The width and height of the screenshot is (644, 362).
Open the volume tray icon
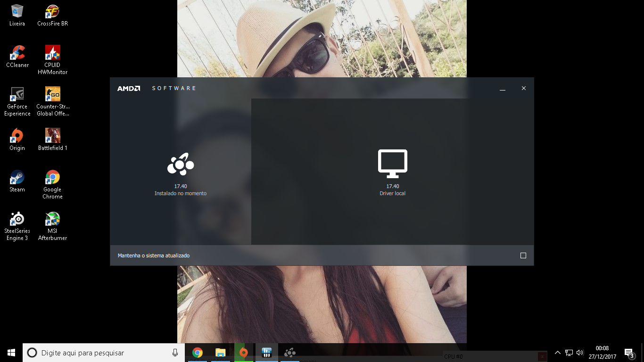pyautogui.click(x=580, y=353)
